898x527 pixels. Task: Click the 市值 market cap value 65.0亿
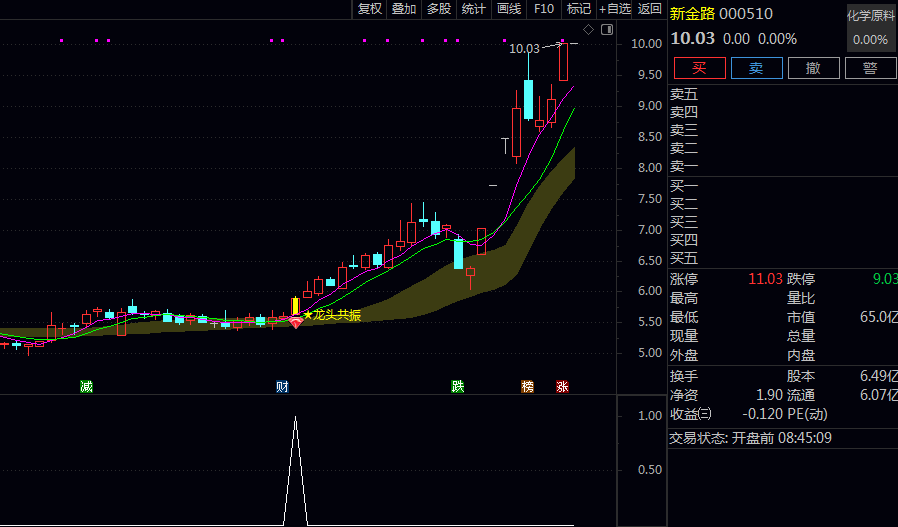tap(879, 317)
